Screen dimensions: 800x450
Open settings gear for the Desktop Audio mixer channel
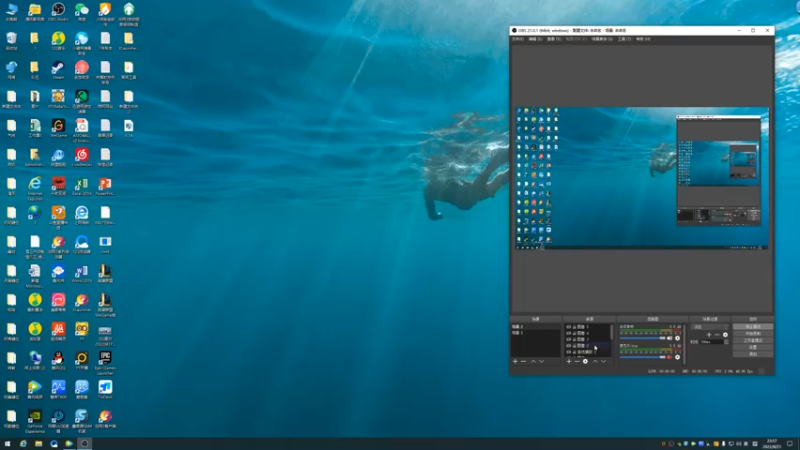678,338
